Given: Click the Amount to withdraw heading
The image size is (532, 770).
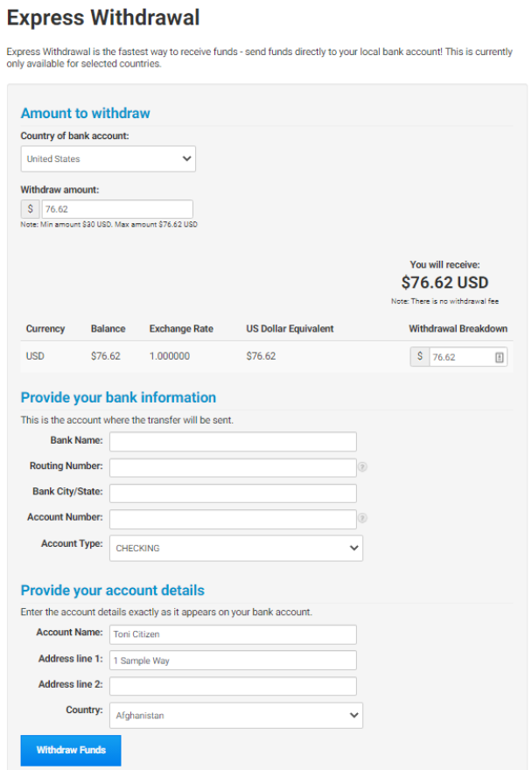Looking at the screenshot, I should (85, 114).
